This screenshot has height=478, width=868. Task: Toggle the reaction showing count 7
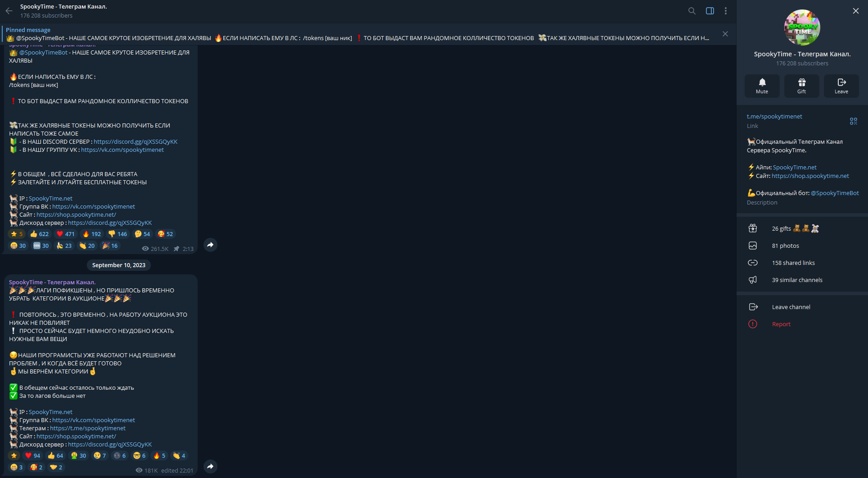100,455
